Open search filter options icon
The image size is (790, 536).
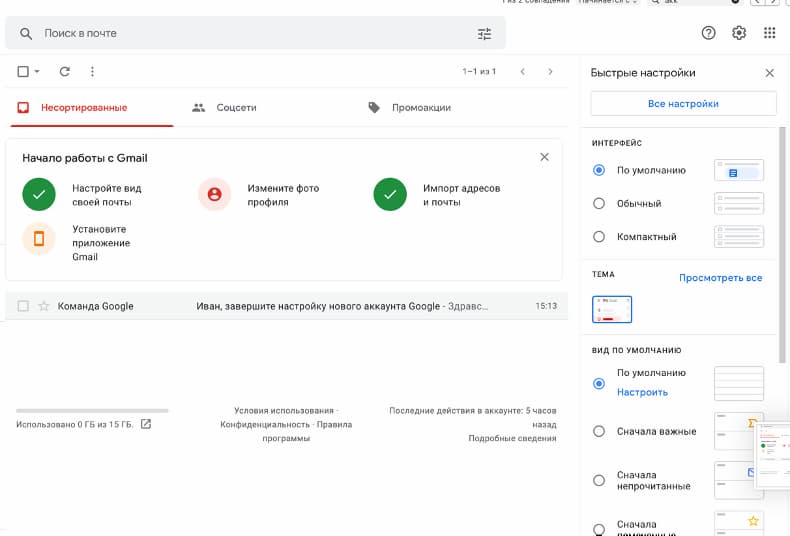point(484,34)
